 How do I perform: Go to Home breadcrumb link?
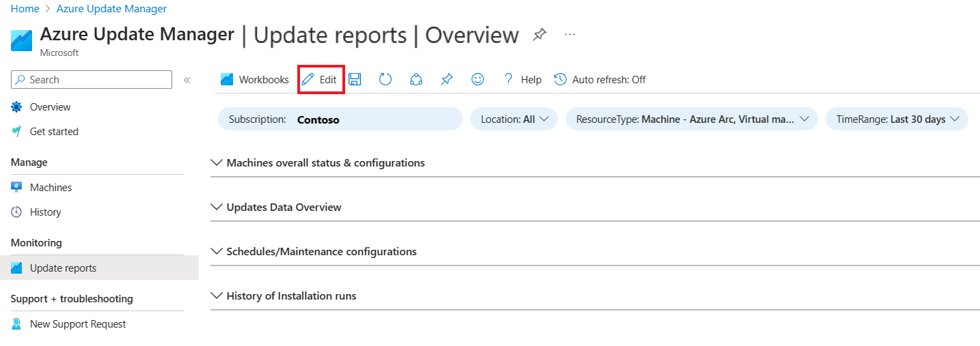(25, 9)
